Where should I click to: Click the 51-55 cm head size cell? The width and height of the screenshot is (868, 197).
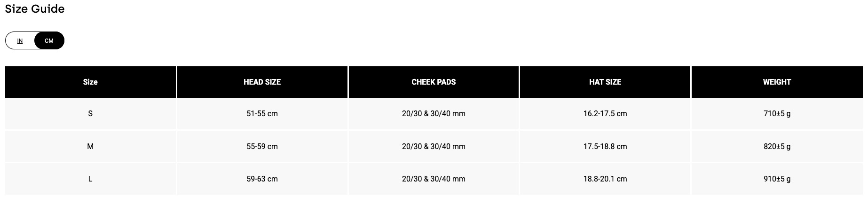(262, 113)
